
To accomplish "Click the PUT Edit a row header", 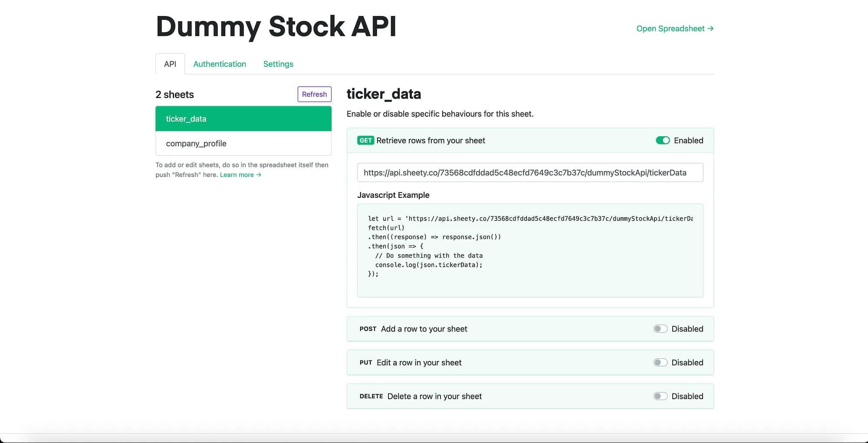I will pyautogui.click(x=530, y=362).
